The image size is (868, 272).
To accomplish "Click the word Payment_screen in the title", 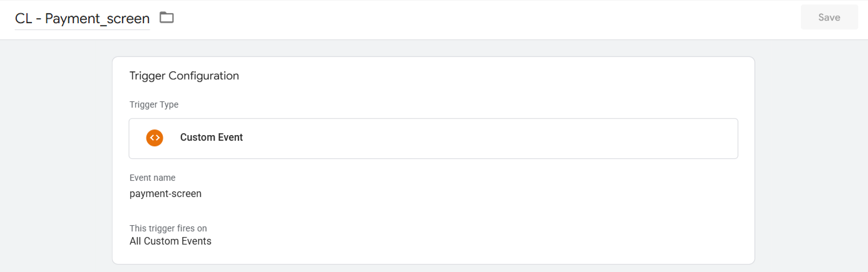I will pyautogui.click(x=98, y=19).
